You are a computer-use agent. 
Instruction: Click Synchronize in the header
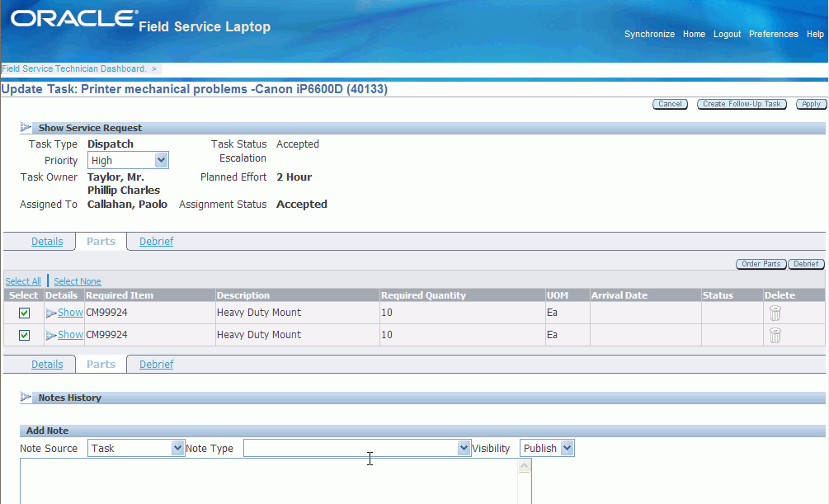tap(649, 34)
